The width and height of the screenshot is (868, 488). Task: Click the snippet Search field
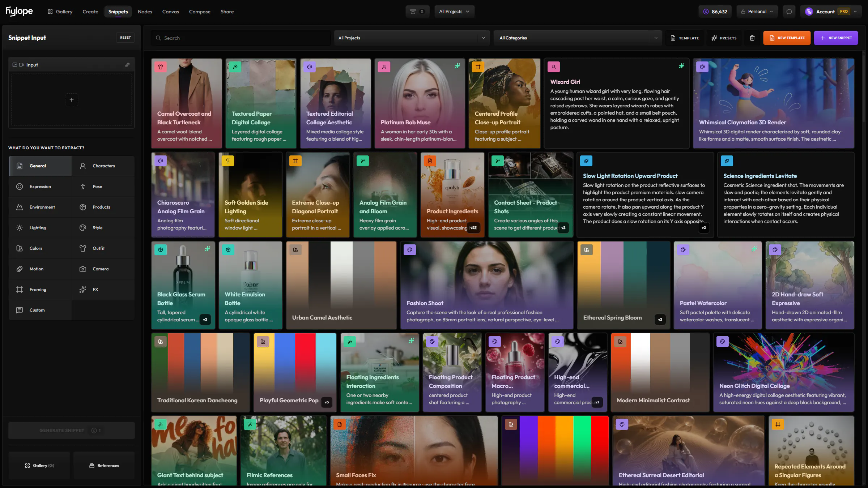(x=241, y=38)
